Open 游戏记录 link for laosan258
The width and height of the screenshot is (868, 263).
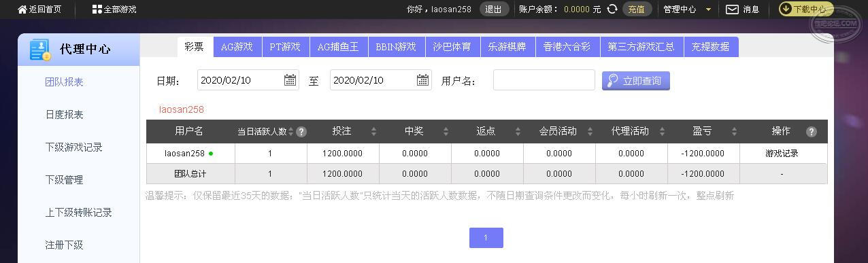pos(782,154)
